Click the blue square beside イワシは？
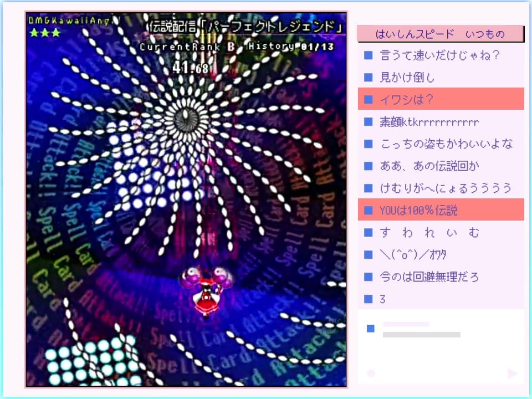 click(x=368, y=100)
